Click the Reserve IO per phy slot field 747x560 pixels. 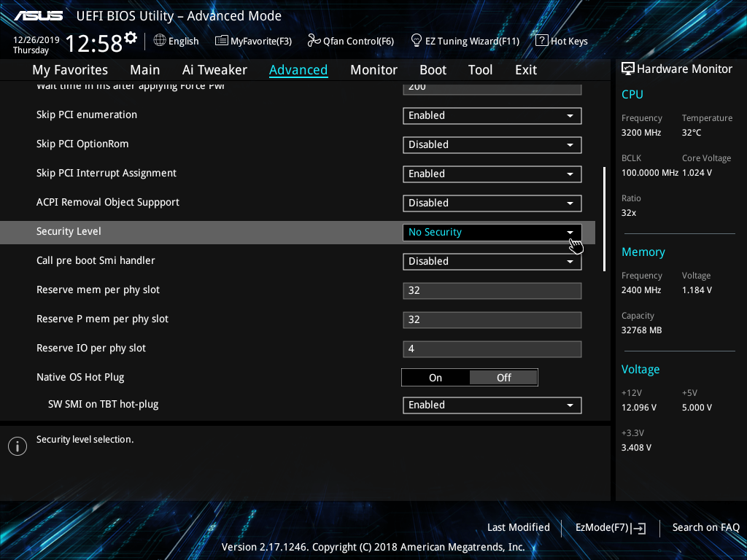(492, 349)
